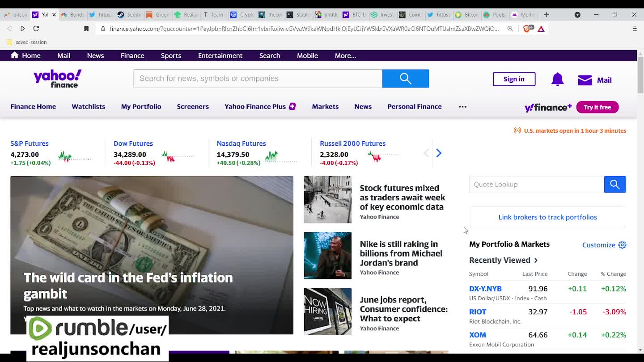Open the June jobs report article headline
This screenshot has width=644, height=362.
403,309
